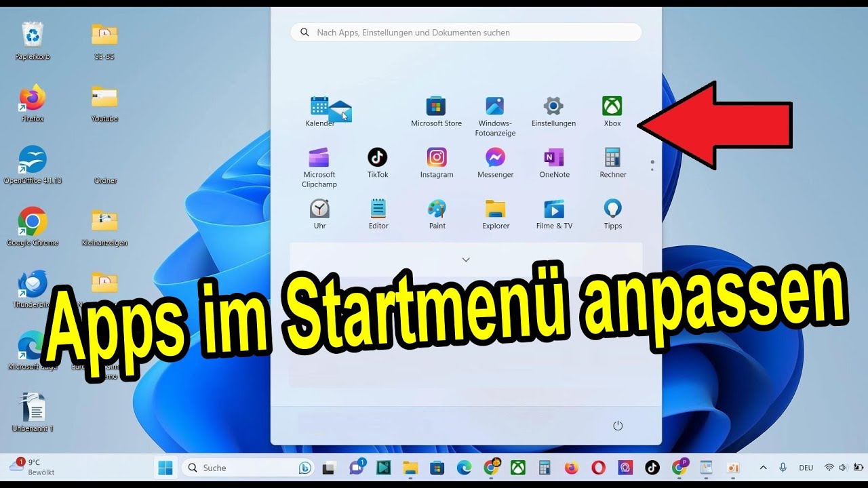Screen dimensions: 868x488
Task: Select Kleinanzeigen folder on desktop
Action: 104,227
